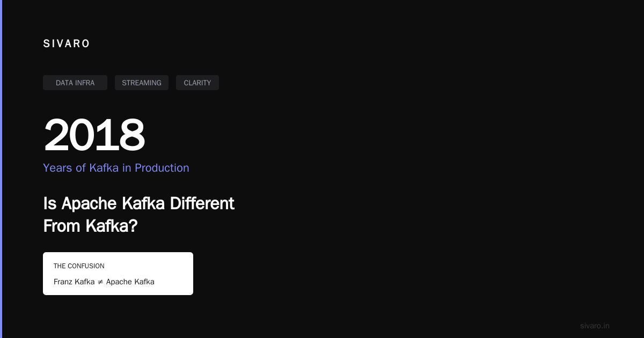Select the CLARITY tag

197,83
